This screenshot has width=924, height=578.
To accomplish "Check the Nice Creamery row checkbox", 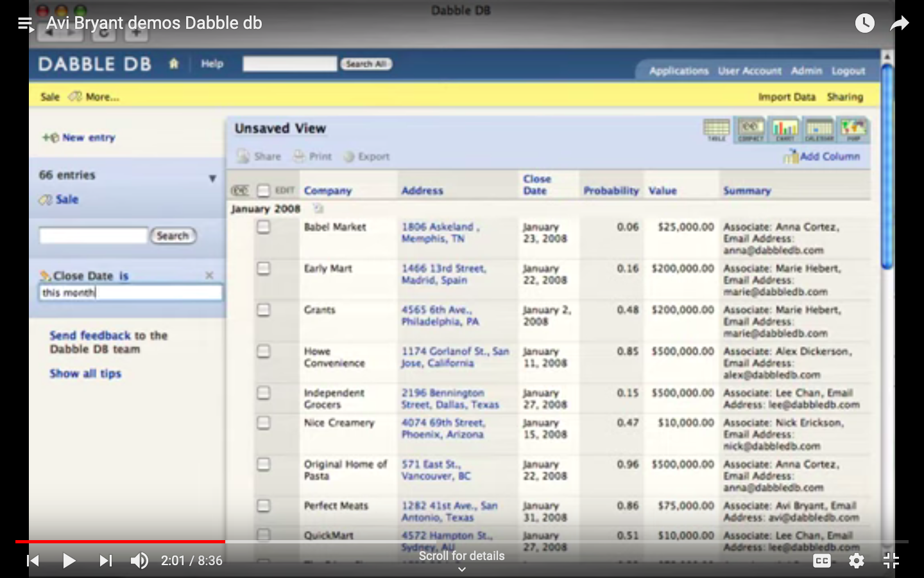I will click(x=263, y=423).
